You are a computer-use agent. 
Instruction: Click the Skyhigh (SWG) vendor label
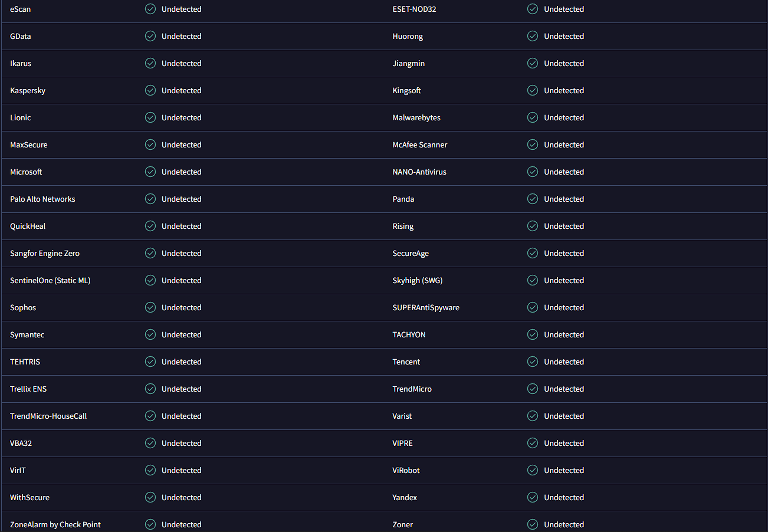click(x=418, y=281)
